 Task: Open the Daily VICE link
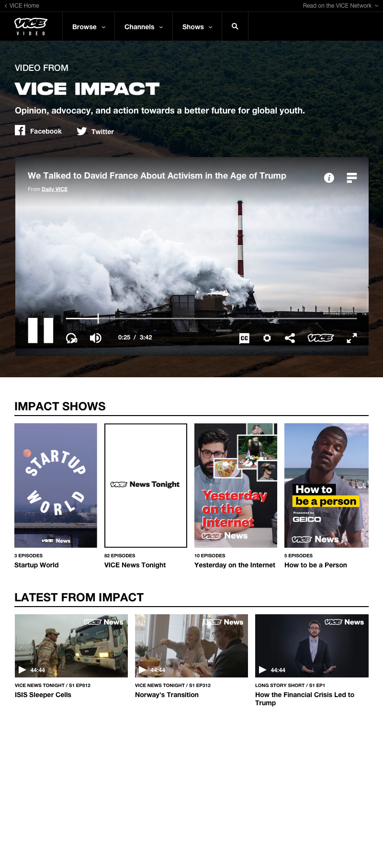pos(55,189)
